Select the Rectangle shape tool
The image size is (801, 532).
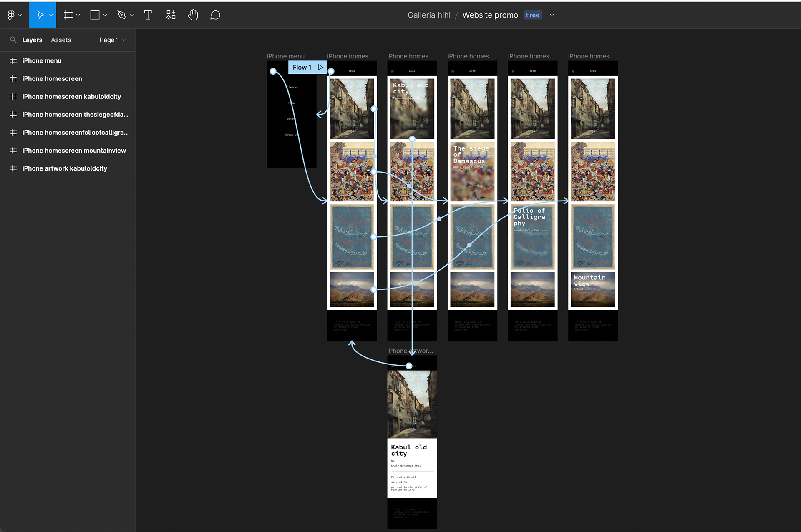(95, 15)
